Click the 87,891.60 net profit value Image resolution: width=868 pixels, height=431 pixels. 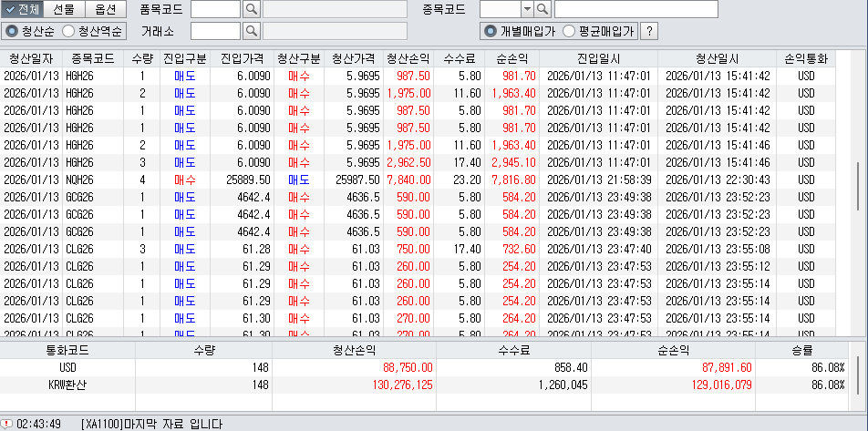[x=726, y=367]
